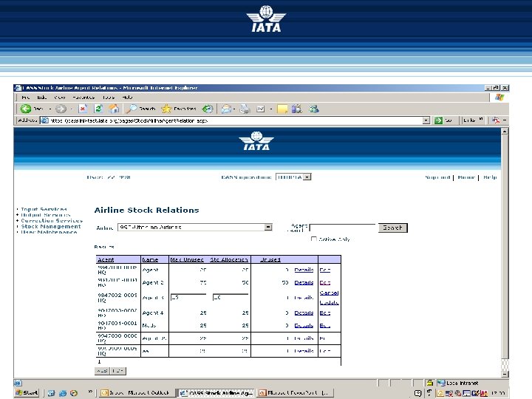532x399 pixels.
Task: Open Stock Management in sidebar
Action: (51, 226)
